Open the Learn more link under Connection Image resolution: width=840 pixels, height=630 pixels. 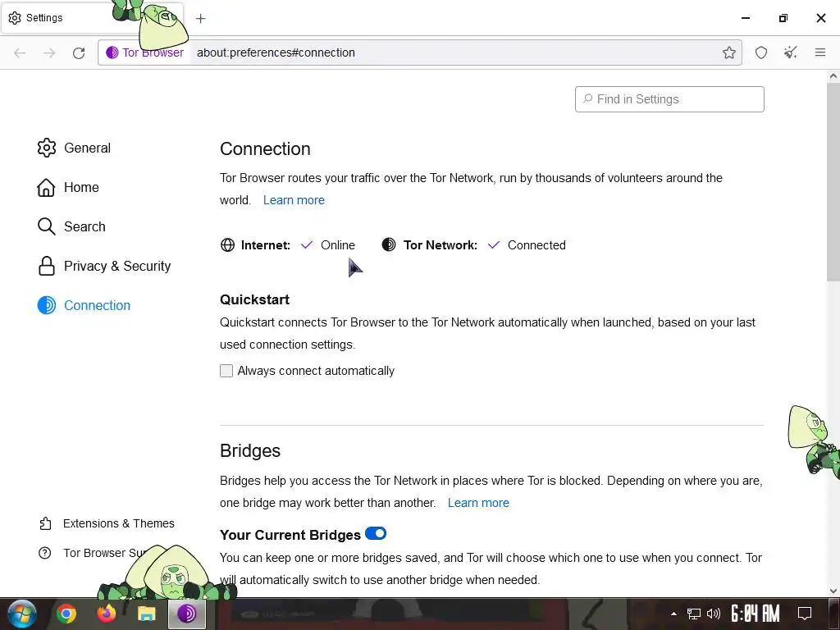[294, 200]
